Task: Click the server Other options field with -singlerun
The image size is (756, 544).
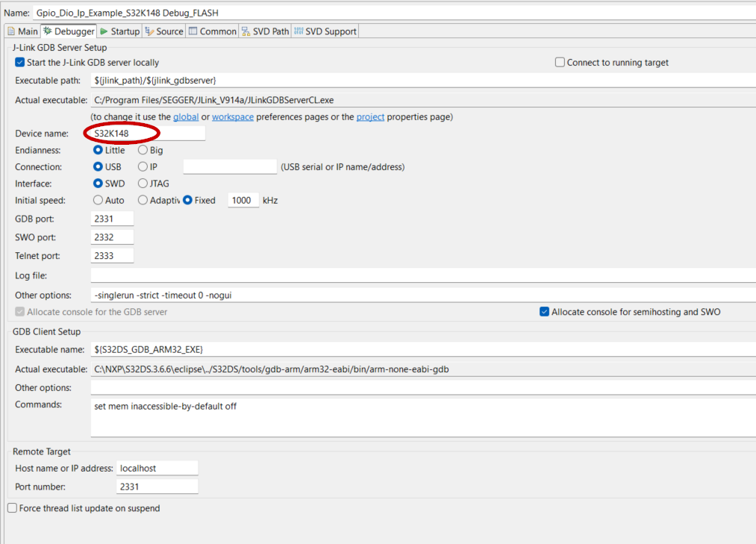Action: (x=423, y=296)
